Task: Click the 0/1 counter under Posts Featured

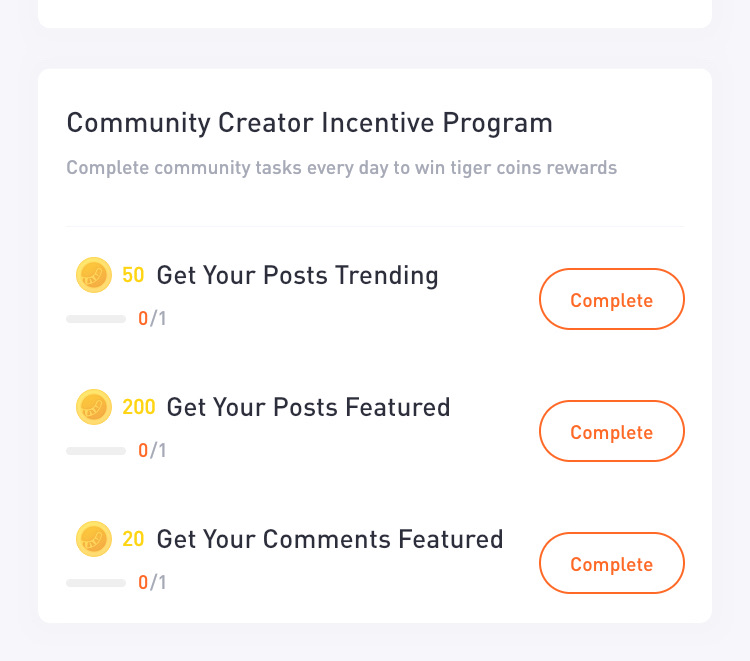Action: click(x=152, y=451)
